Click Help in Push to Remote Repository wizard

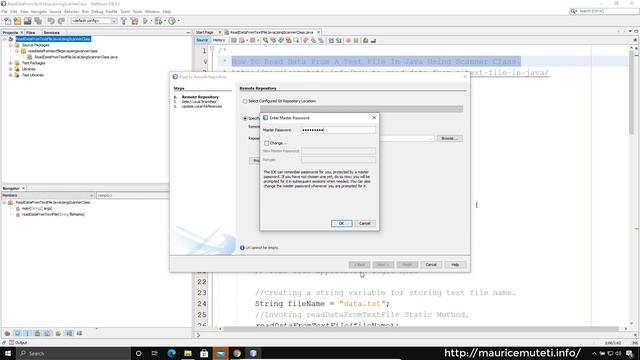pos(455,265)
